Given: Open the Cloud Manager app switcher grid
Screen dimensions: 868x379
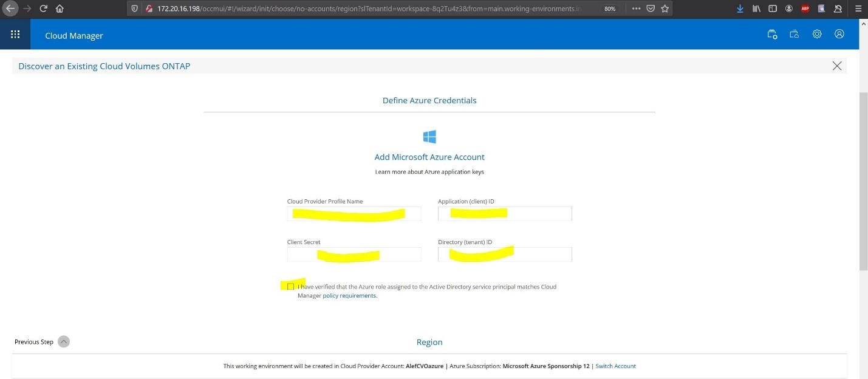Looking at the screenshot, I should [15, 35].
